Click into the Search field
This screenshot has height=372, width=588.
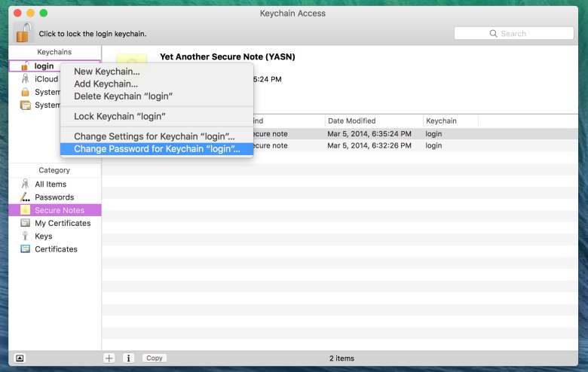point(519,34)
